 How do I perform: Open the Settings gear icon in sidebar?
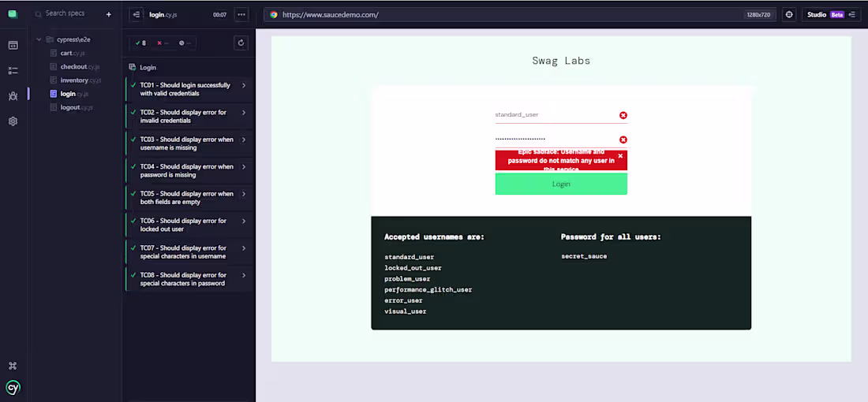coord(13,121)
